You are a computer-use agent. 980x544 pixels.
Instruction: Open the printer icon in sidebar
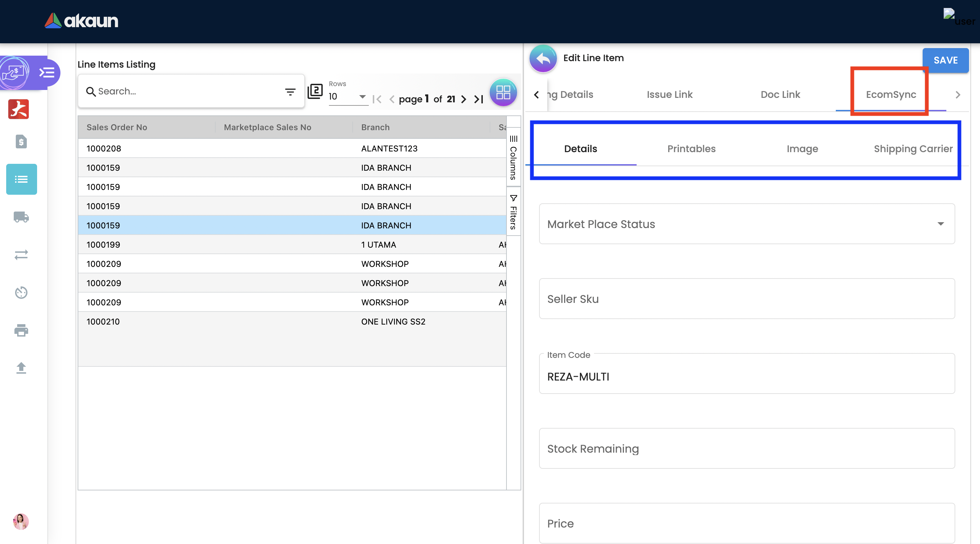click(21, 330)
